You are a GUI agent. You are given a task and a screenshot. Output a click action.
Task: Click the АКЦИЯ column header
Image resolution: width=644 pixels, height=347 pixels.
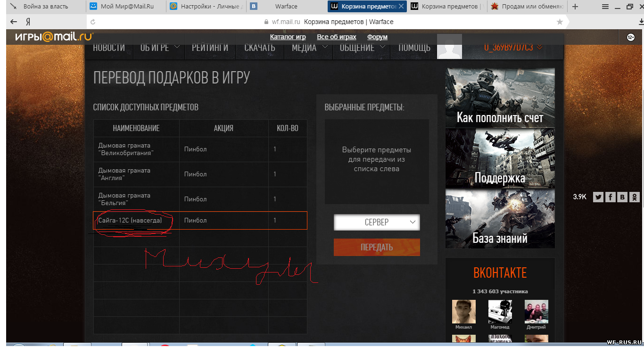(x=223, y=128)
